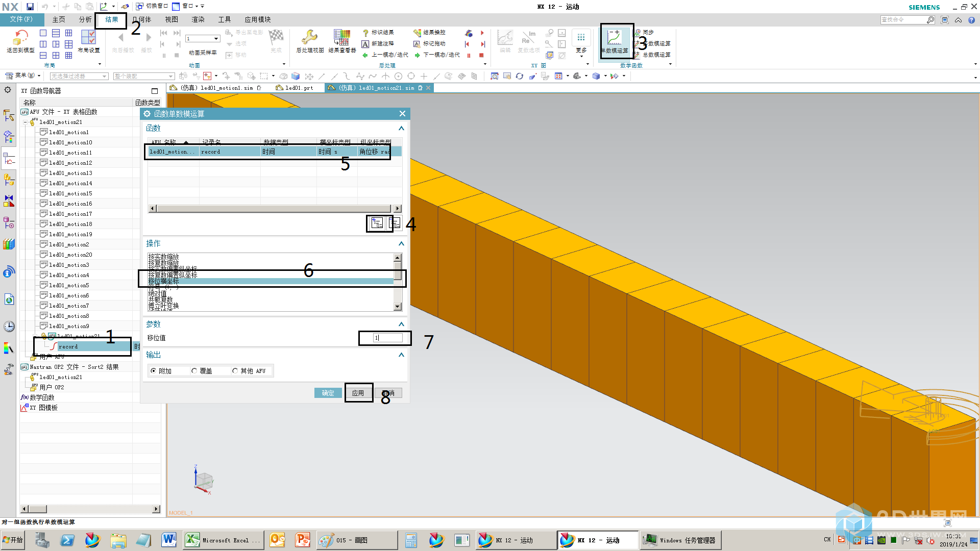Select led01_motion10 in the navigator tree
Viewport: 980px width, 551px height.
coord(70,142)
